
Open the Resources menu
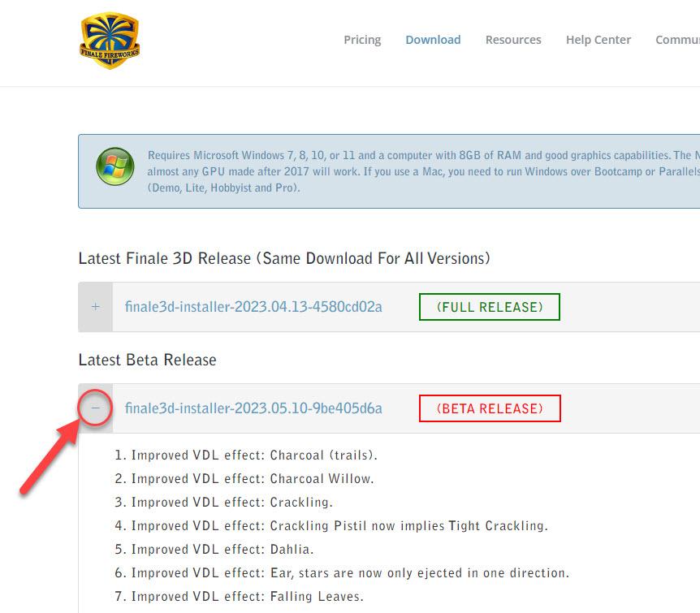tap(513, 40)
